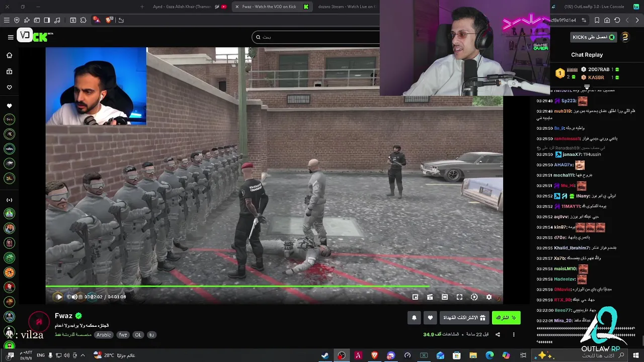The width and height of the screenshot is (644, 362).
Task: Toggle the notification bell button
Action: coord(414,318)
